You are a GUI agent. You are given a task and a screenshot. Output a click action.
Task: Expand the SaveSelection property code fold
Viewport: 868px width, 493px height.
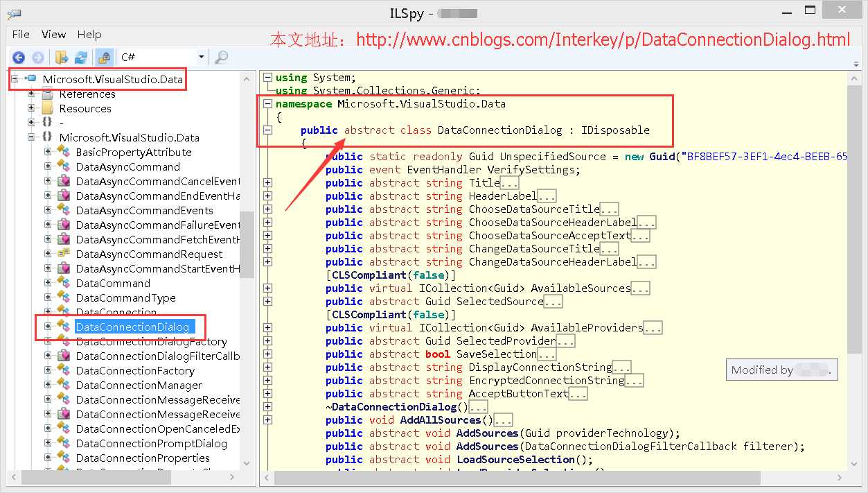pos(267,354)
